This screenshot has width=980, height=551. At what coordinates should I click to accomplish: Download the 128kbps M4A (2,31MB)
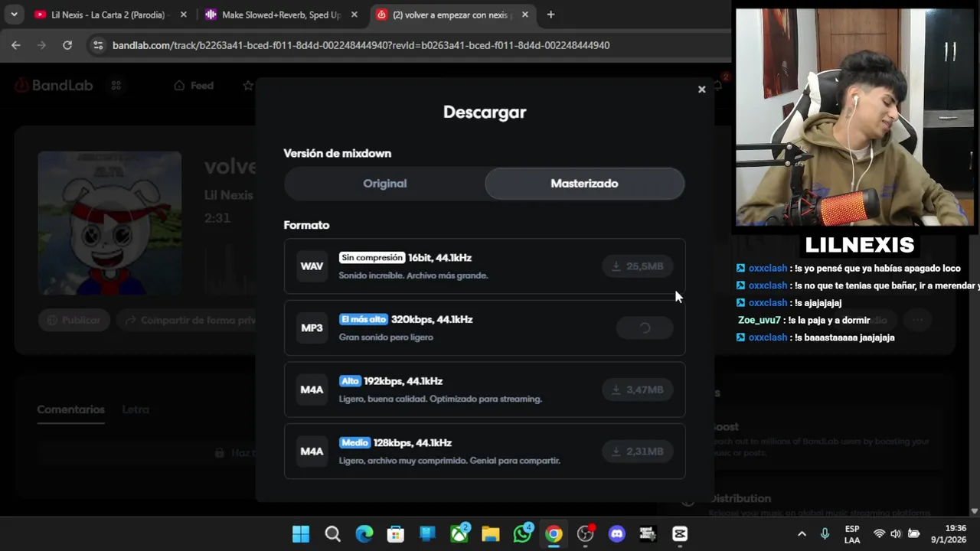click(x=637, y=452)
